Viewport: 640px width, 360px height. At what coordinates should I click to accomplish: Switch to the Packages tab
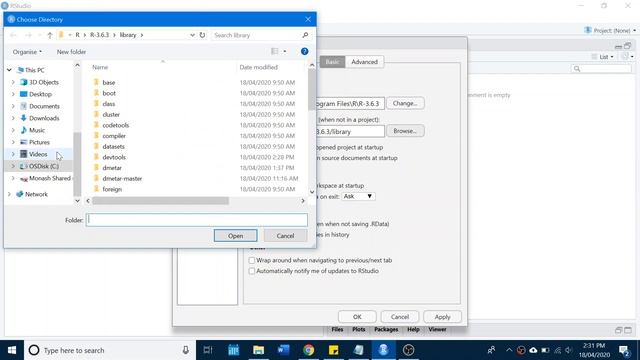(x=386, y=329)
